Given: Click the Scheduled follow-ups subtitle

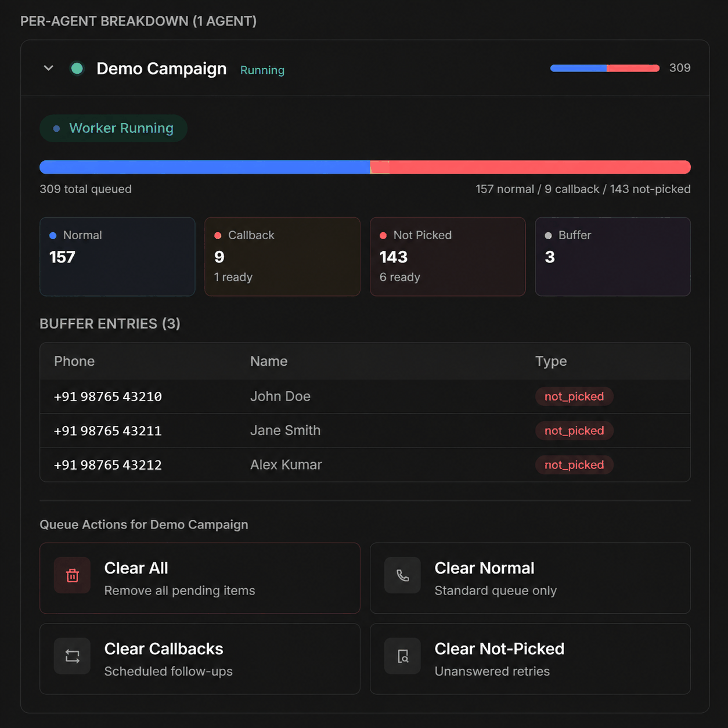Looking at the screenshot, I should point(168,672).
